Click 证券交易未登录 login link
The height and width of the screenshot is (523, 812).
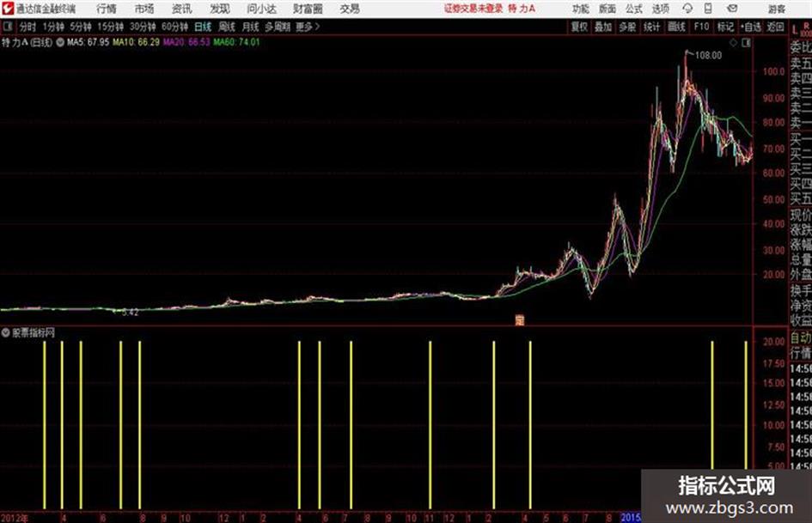coord(473,9)
